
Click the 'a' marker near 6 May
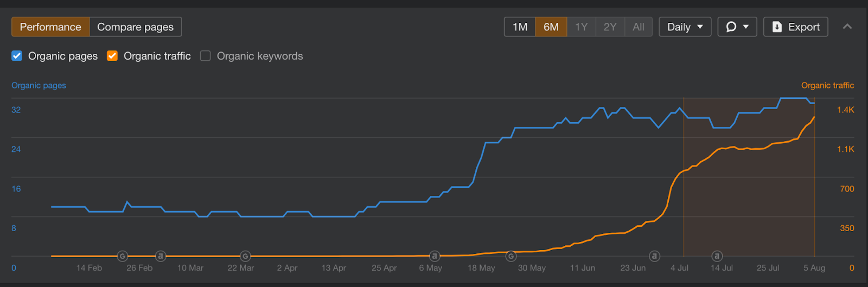click(434, 256)
